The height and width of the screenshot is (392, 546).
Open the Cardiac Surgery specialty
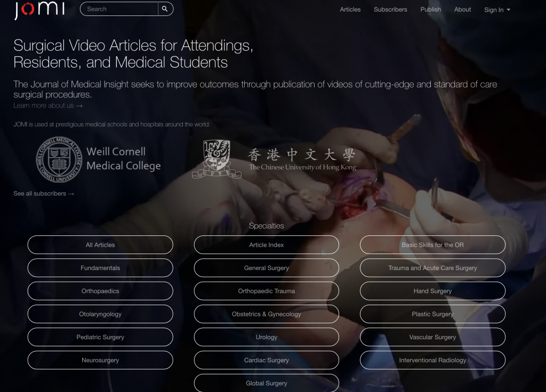tap(267, 361)
